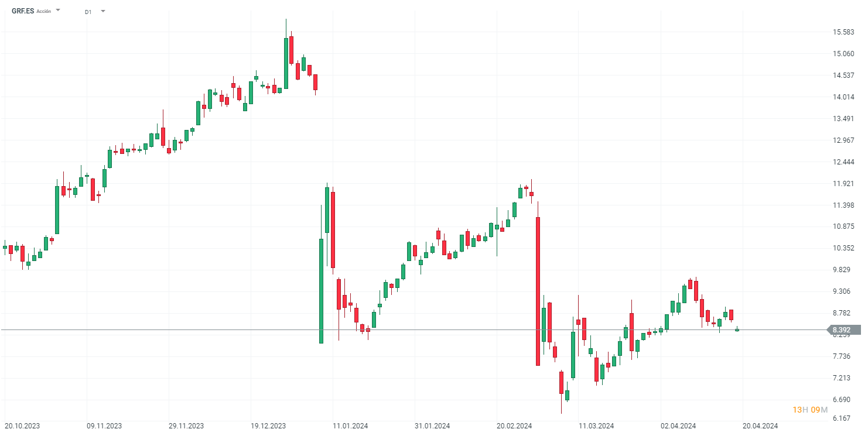This screenshot has height=436, width=868.
Task: Click the GRF.ES ticker name
Action: (x=23, y=11)
